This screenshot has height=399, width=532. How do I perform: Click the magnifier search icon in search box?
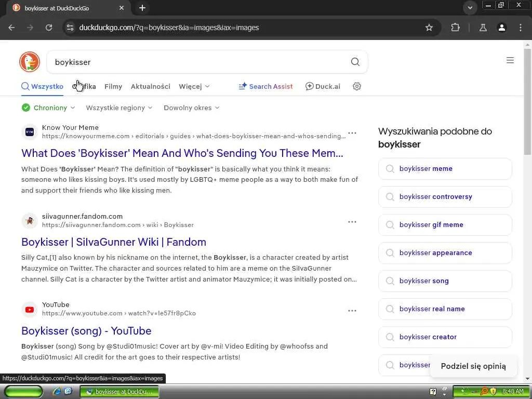click(355, 62)
